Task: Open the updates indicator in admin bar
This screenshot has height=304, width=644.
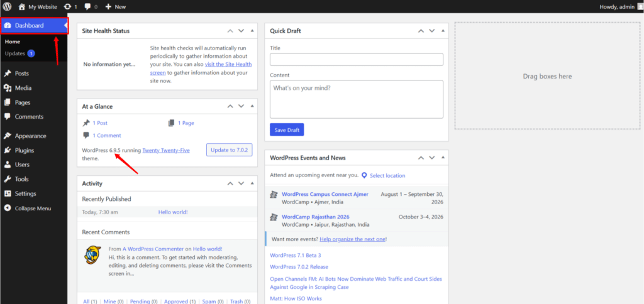Action: pyautogui.click(x=67, y=6)
